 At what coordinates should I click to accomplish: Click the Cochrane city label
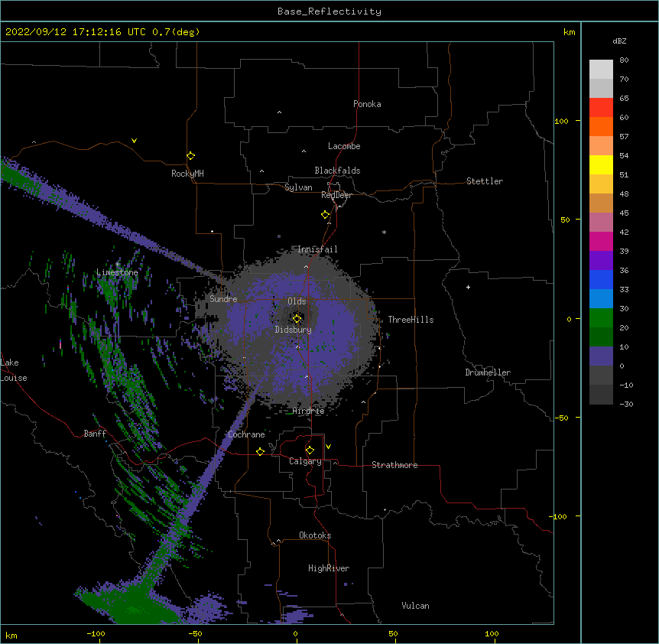click(246, 434)
